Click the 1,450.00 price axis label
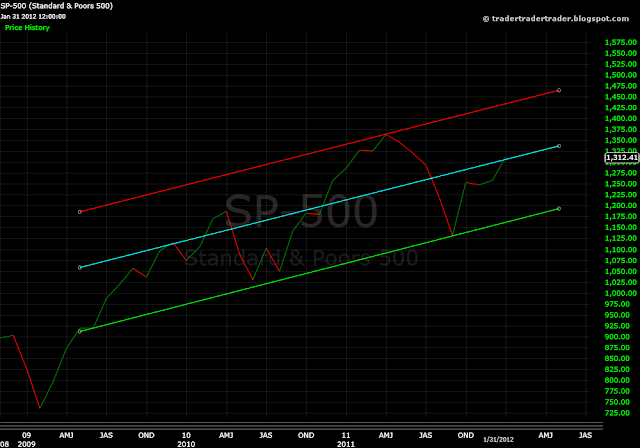The width and height of the screenshot is (640, 448). pyautogui.click(x=620, y=97)
